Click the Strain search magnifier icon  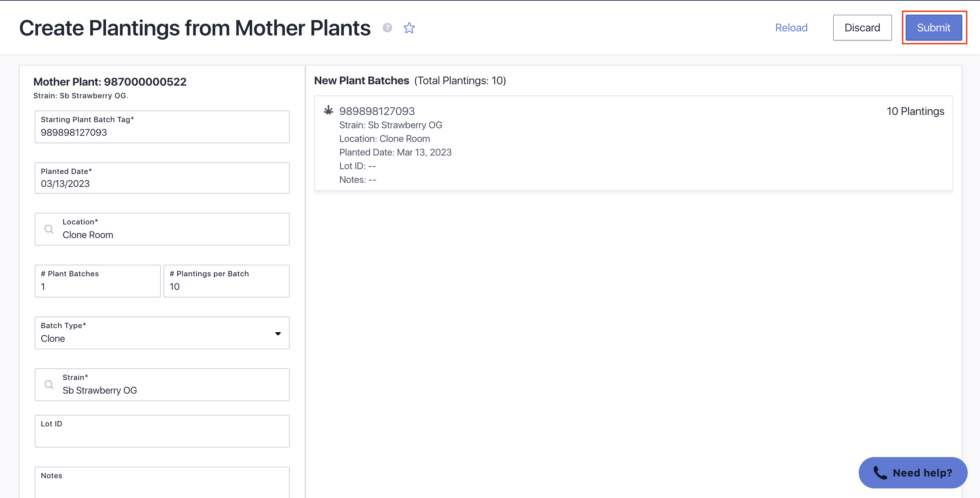coord(49,384)
